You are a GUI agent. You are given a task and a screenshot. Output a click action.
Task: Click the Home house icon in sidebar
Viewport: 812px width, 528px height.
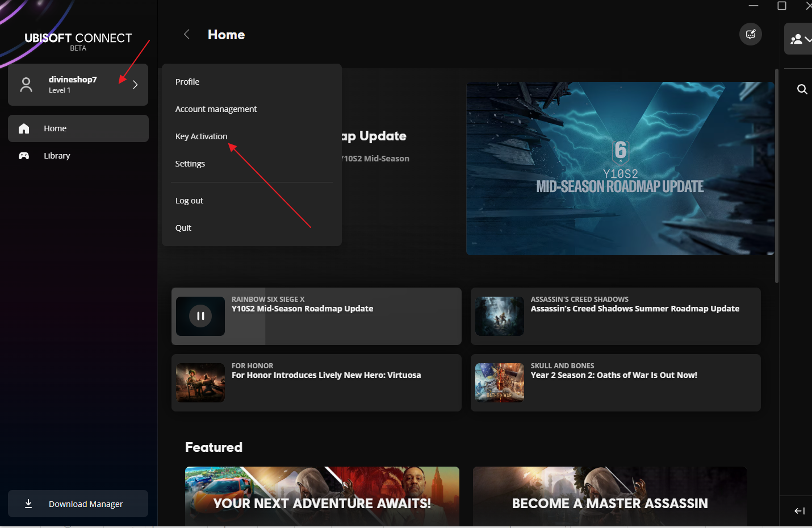[24, 128]
